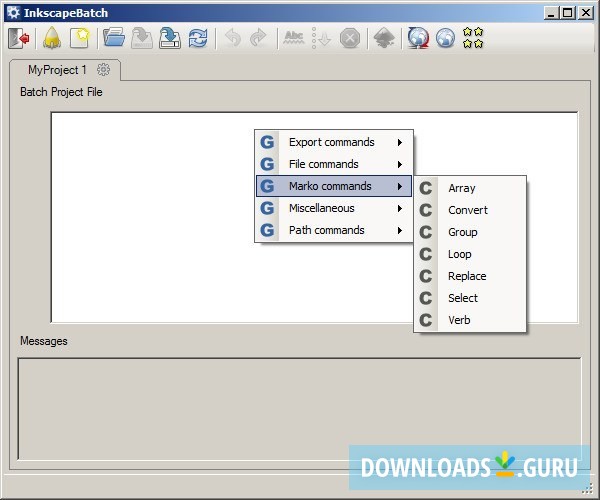This screenshot has width=600, height=500.
Task: Choose Array from Marko commands
Action: 470,188
